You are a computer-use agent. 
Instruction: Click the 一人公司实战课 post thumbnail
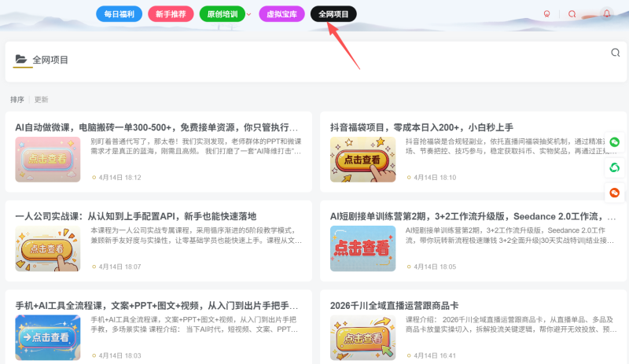tap(47, 248)
